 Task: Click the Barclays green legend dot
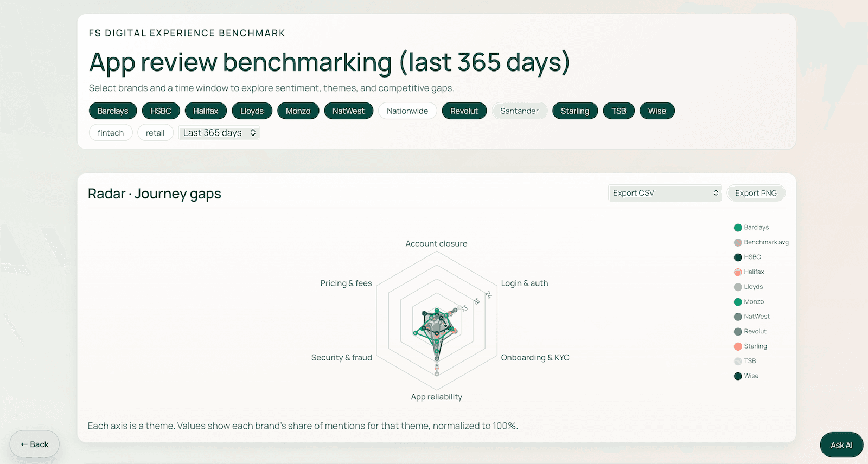click(x=738, y=228)
